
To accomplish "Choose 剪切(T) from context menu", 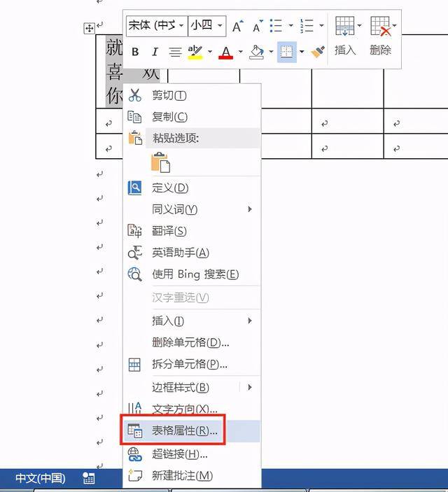I will (x=192, y=95).
